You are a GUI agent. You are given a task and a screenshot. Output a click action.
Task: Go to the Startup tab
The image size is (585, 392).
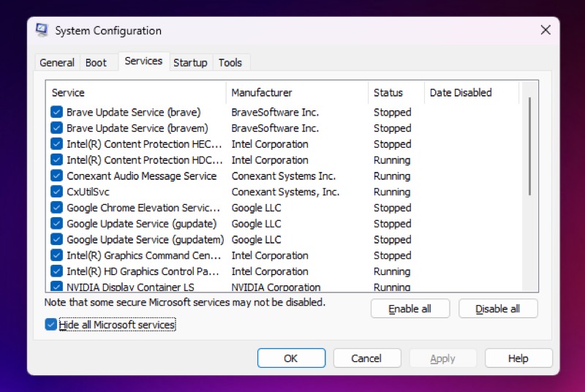(x=190, y=63)
